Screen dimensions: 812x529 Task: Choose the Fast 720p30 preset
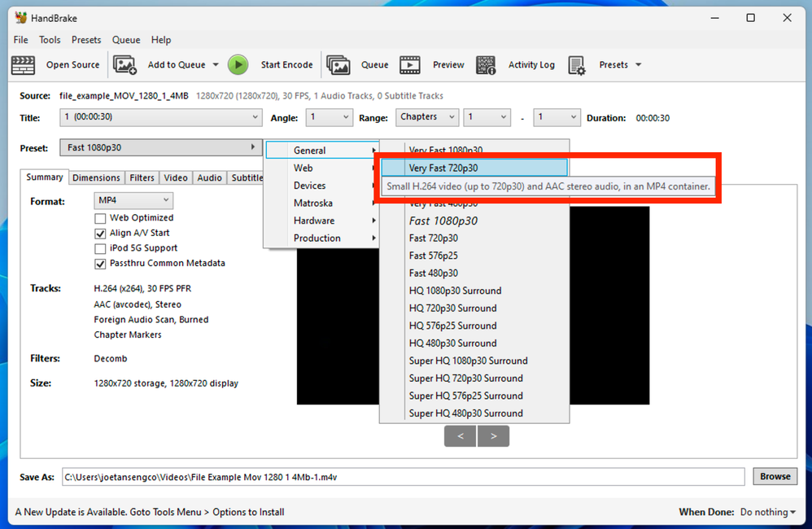(x=474, y=238)
